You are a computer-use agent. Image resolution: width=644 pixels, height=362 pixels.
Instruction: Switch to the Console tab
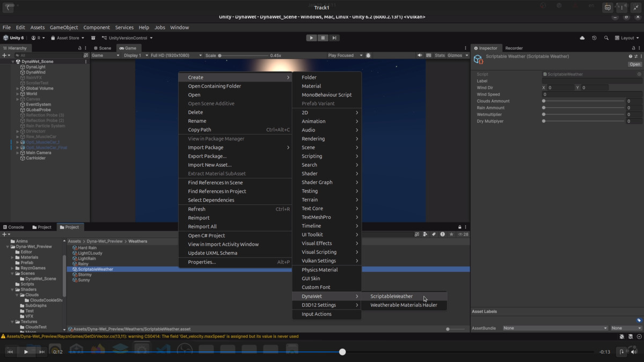point(13,227)
